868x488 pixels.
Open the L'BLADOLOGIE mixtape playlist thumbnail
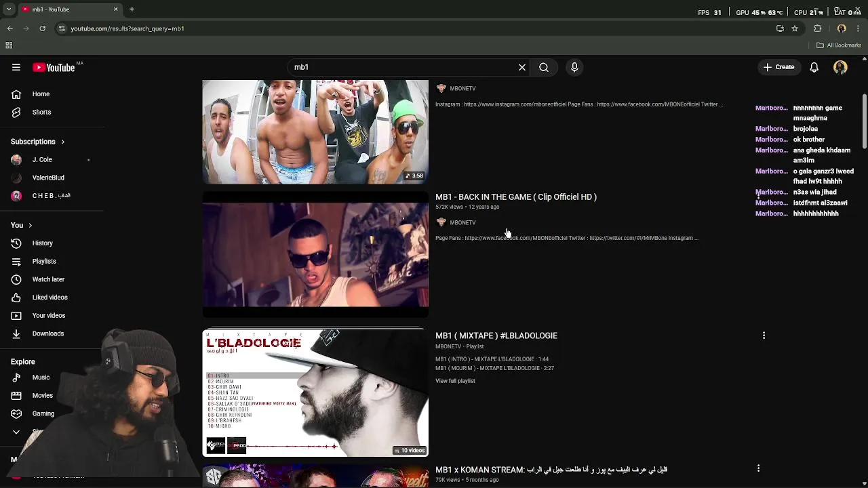tap(315, 393)
